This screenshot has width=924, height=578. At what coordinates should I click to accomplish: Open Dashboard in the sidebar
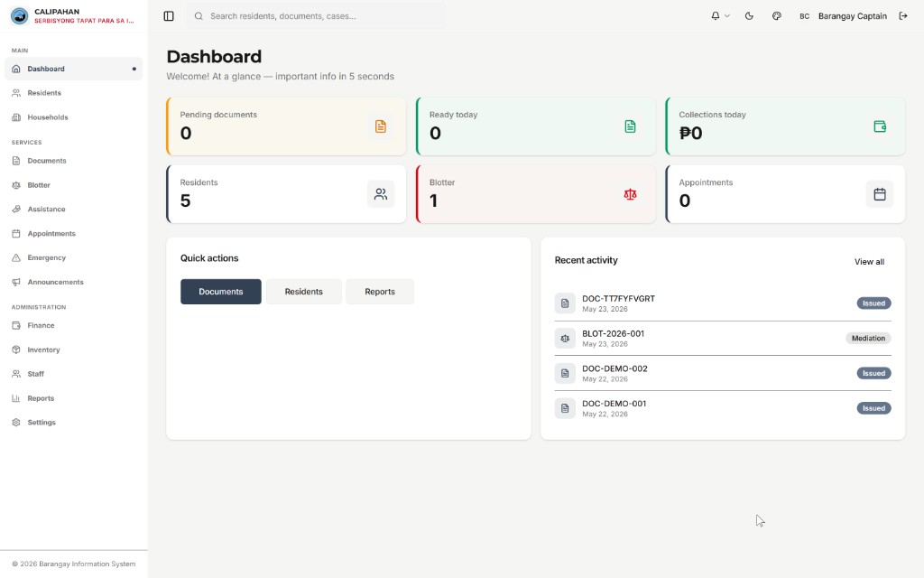point(74,69)
